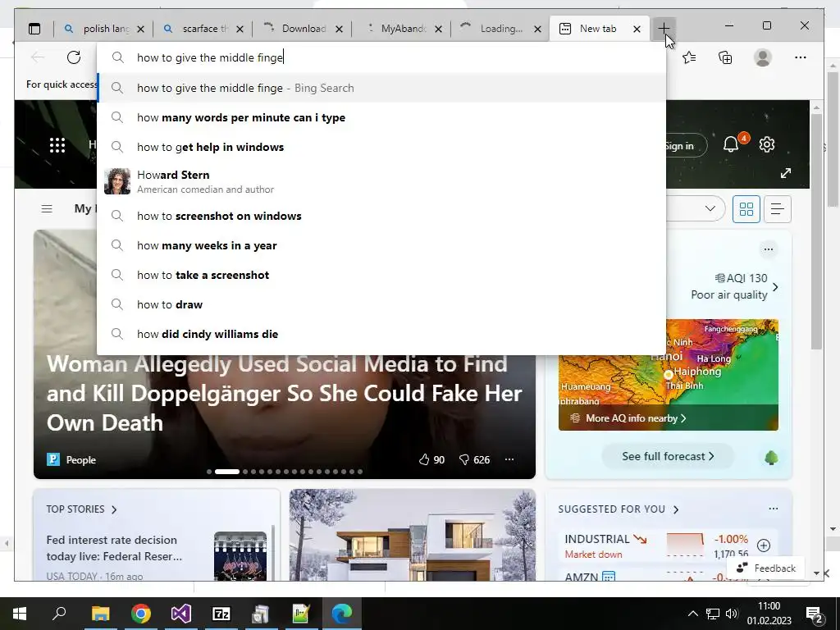Select suggestion 'how to get help in windows'
This screenshot has width=840, height=630.
(381, 147)
